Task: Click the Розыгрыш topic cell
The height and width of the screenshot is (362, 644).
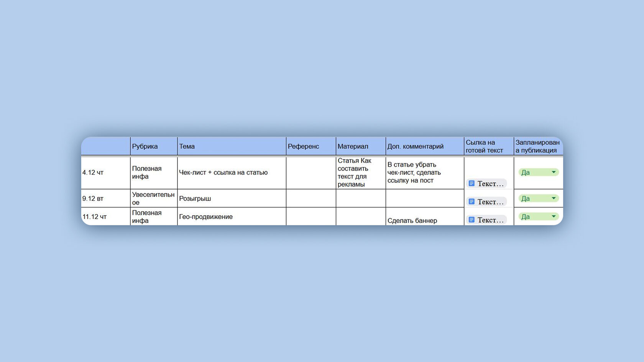Action: point(232,198)
